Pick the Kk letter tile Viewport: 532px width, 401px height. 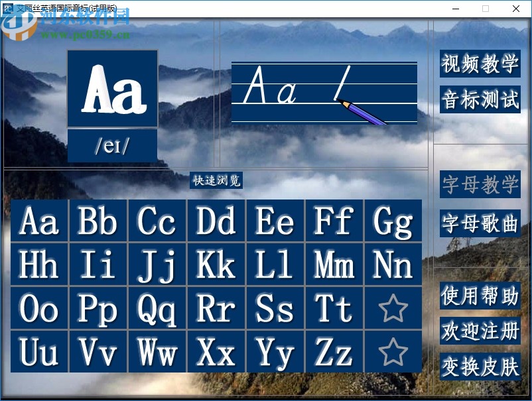click(216, 264)
